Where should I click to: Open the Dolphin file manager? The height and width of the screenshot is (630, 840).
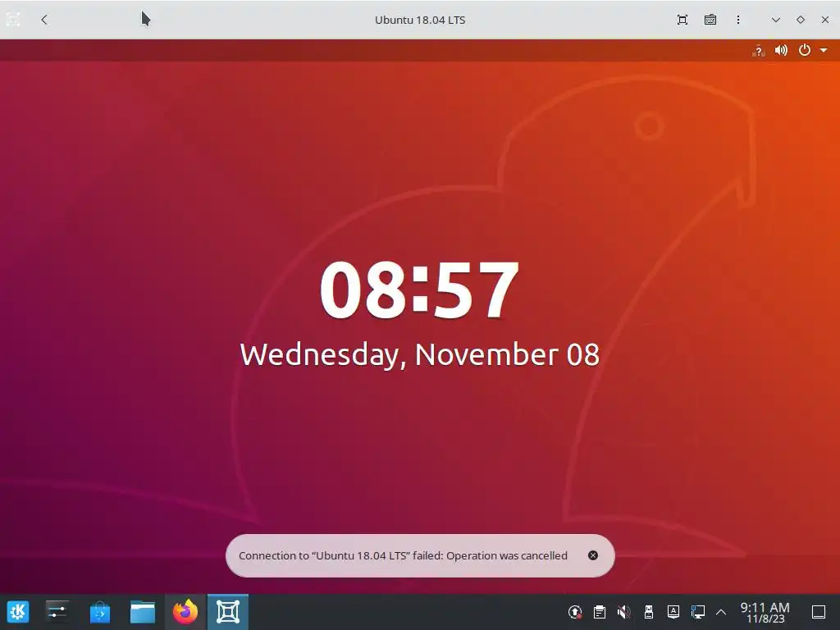[x=143, y=612]
